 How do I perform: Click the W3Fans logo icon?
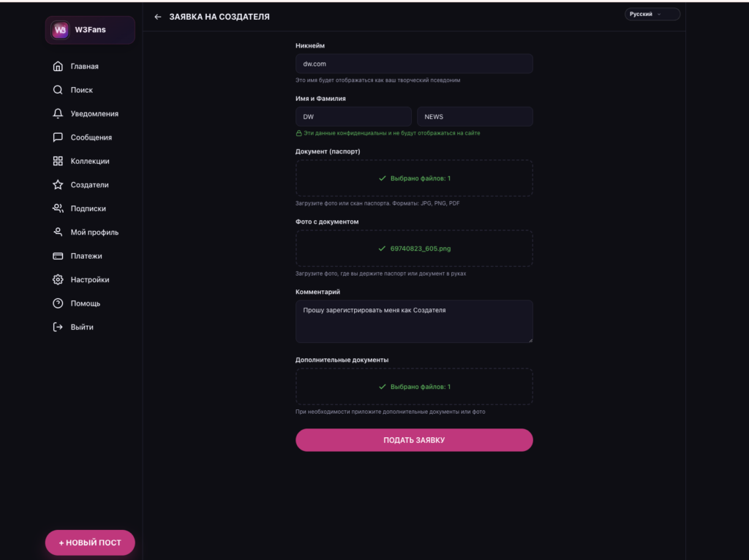coord(60,30)
